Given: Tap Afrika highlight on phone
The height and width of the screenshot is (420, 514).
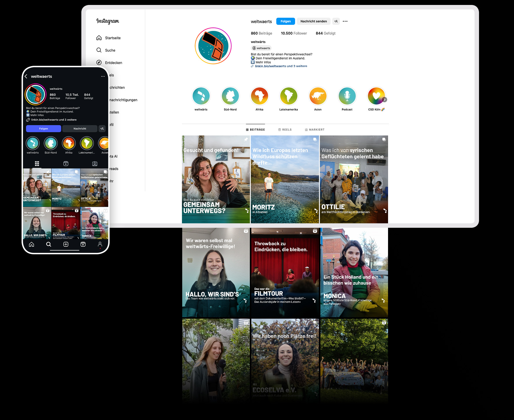Looking at the screenshot, I should pyautogui.click(x=69, y=145).
